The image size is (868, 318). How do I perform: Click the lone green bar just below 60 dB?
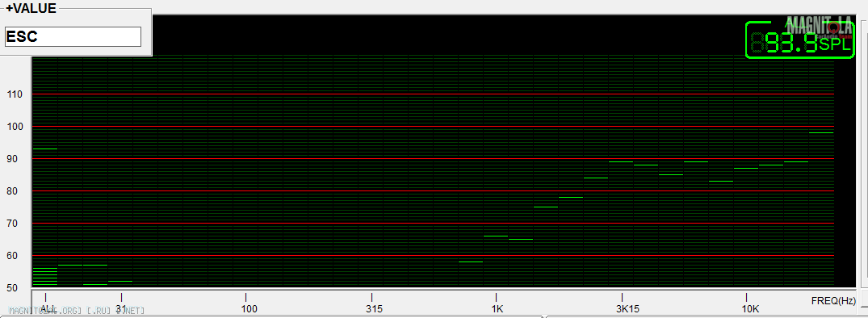471,262
